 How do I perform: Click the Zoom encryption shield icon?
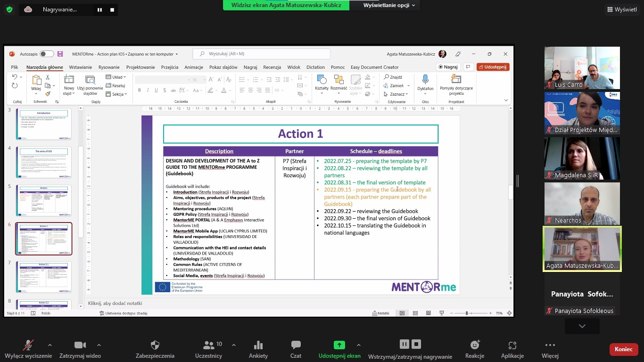point(9,9)
